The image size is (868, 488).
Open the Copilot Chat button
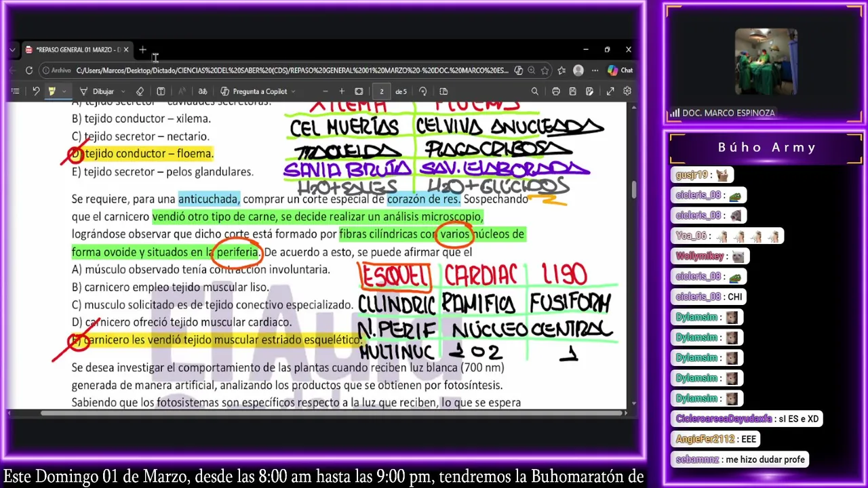point(620,70)
